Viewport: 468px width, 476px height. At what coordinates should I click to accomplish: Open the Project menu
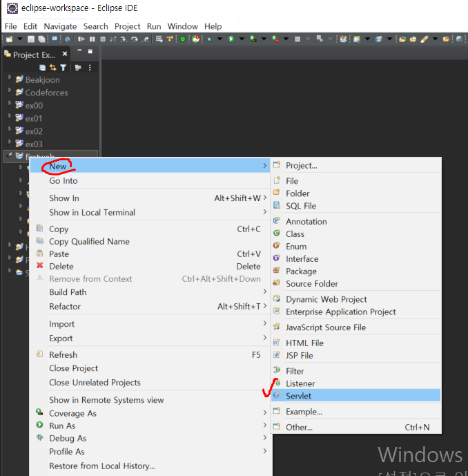tap(128, 26)
